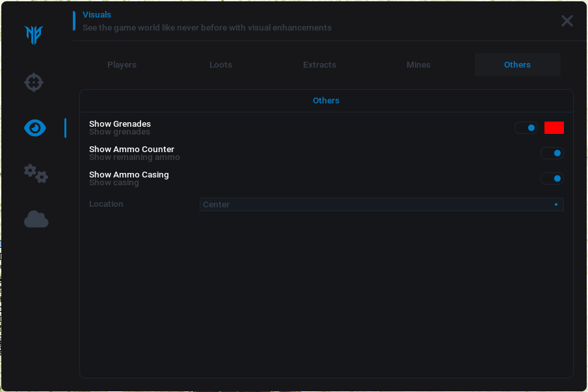Turn off Show Ammo Counter
588x392 pixels.
[552, 153]
